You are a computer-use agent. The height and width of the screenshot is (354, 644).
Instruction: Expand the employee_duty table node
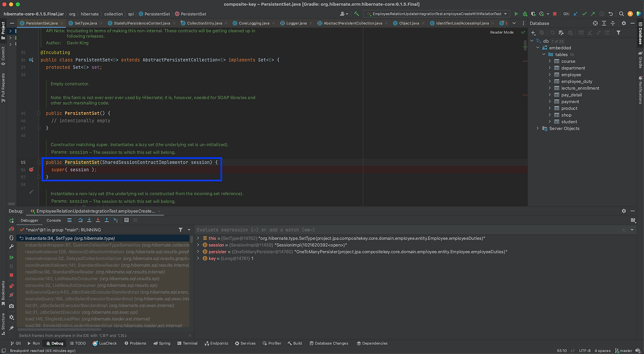pos(550,81)
